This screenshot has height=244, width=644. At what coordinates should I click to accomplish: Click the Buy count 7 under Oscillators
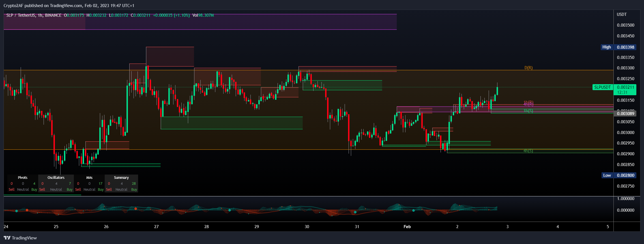point(70,184)
